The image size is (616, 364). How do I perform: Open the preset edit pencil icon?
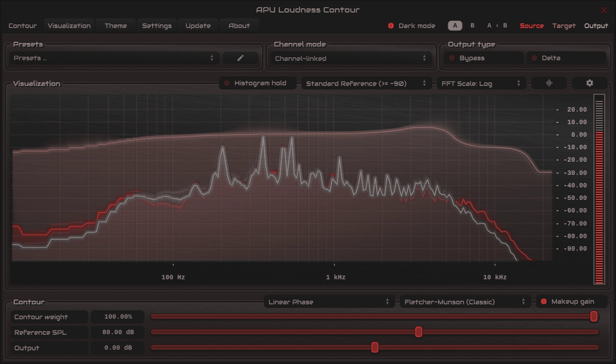[241, 58]
